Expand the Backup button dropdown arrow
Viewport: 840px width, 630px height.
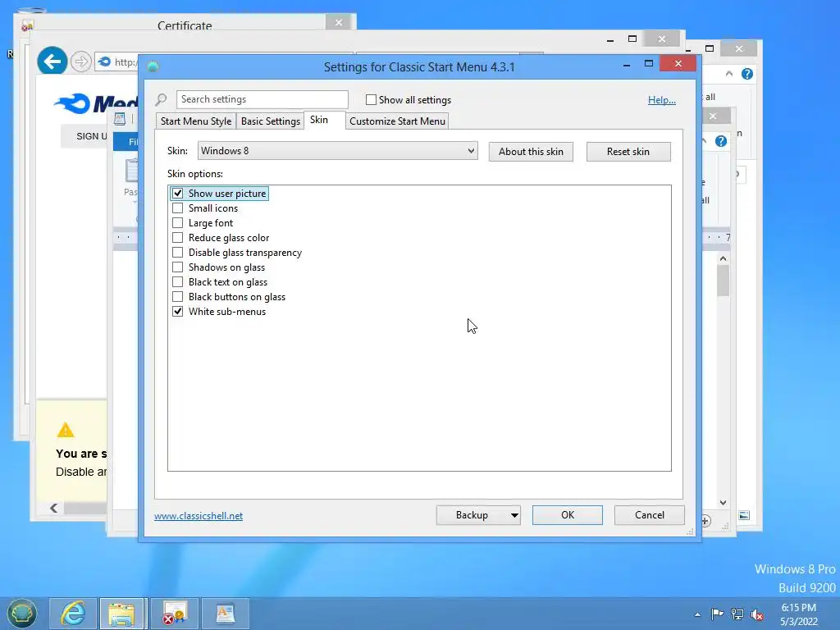point(514,515)
